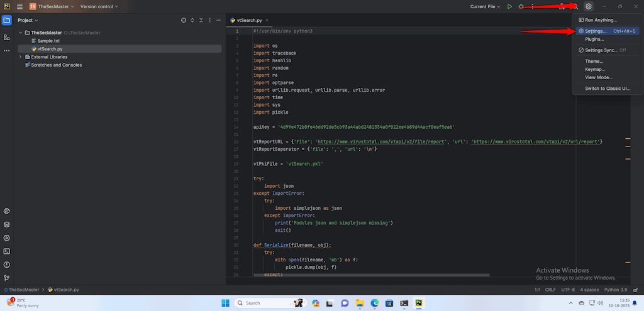Open more run actions menu

pos(533,6)
